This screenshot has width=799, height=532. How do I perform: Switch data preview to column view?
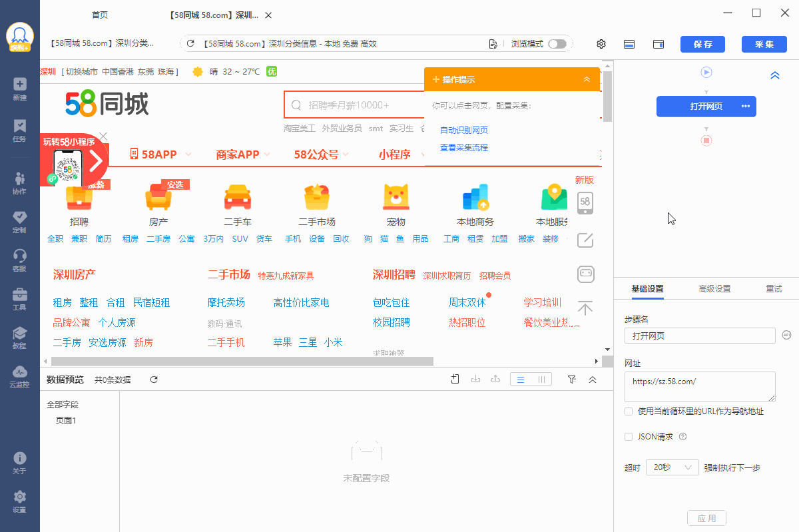(541, 379)
